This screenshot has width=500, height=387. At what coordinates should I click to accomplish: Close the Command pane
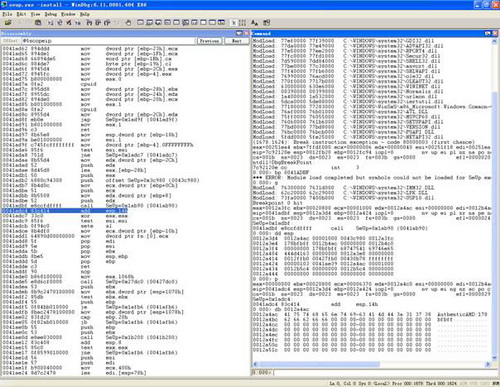click(x=495, y=33)
